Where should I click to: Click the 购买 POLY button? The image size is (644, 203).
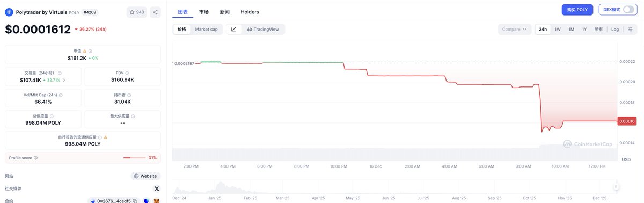click(x=578, y=10)
